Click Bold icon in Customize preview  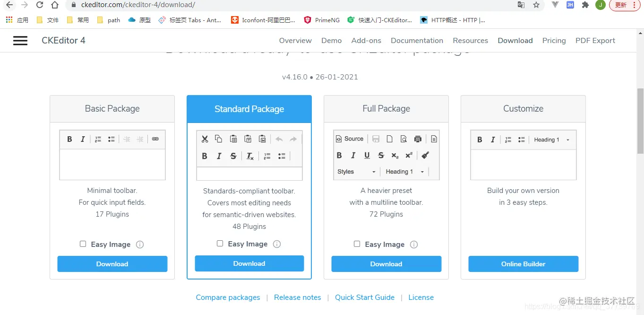[480, 140]
